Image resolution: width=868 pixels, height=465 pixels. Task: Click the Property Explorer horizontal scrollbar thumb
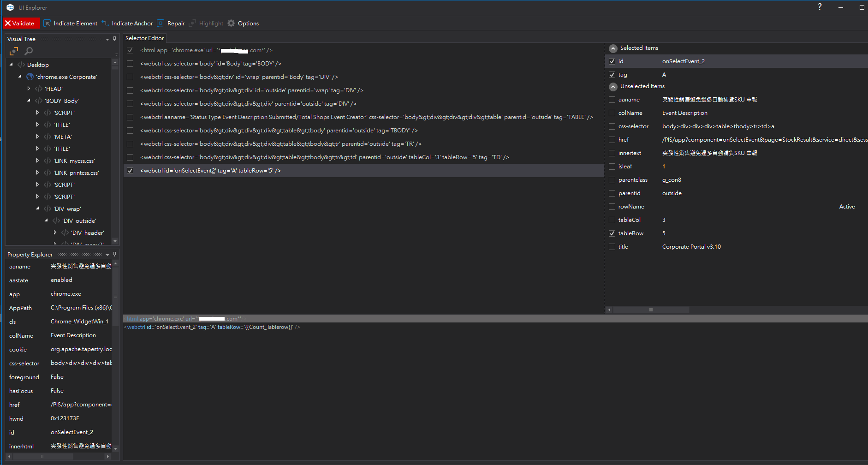43,456
